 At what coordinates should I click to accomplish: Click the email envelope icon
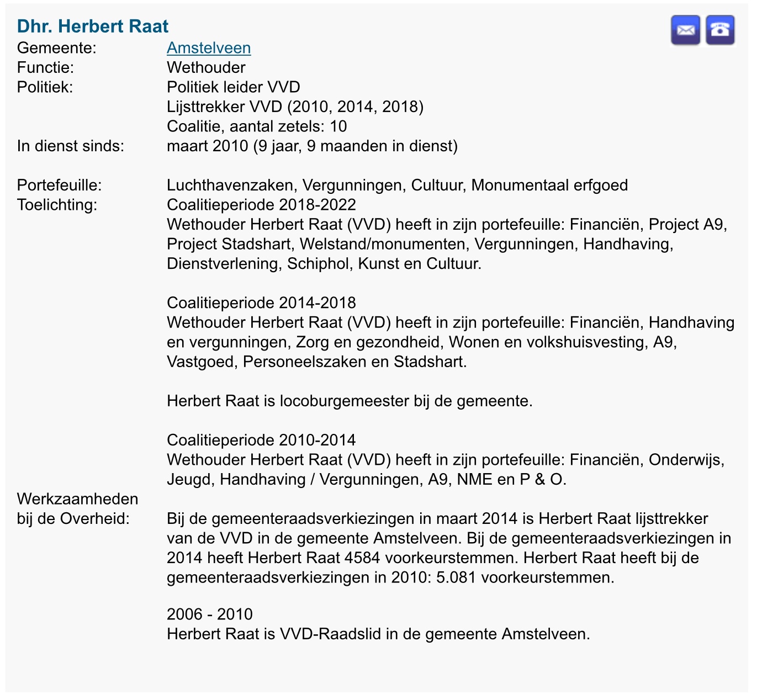coord(685,30)
